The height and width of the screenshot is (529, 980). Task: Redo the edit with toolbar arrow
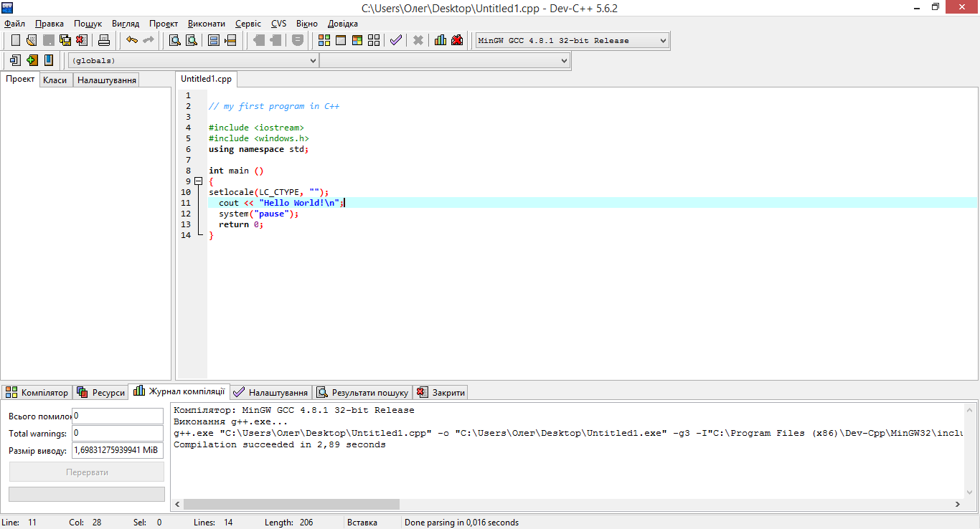pos(149,40)
